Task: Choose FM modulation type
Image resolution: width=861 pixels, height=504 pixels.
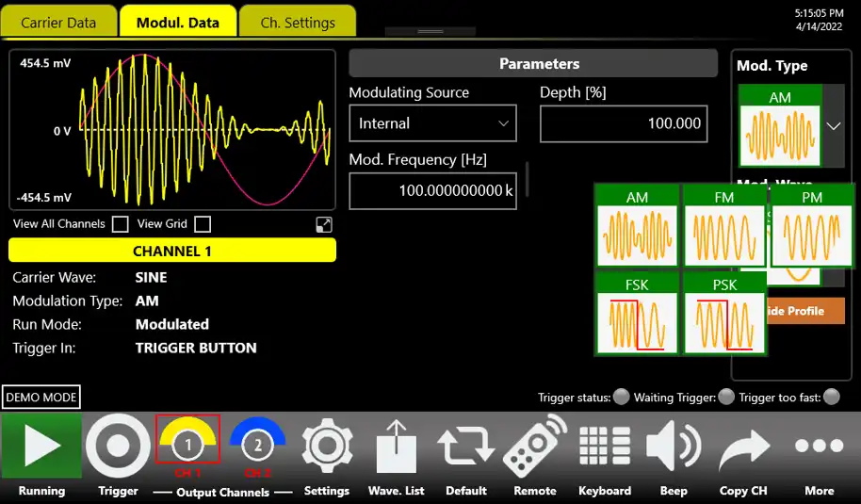Action: click(x=724, y=226)
